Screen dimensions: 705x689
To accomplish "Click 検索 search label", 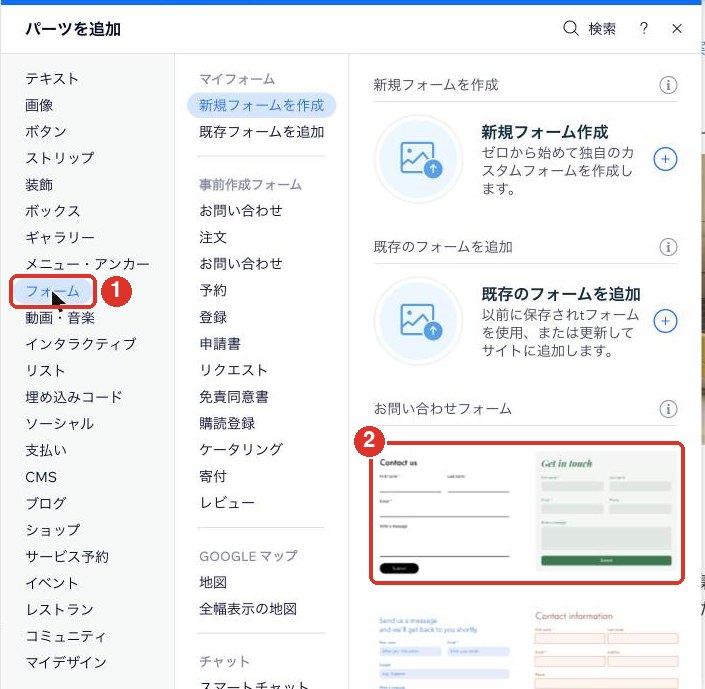I will (x=602, y=29).
